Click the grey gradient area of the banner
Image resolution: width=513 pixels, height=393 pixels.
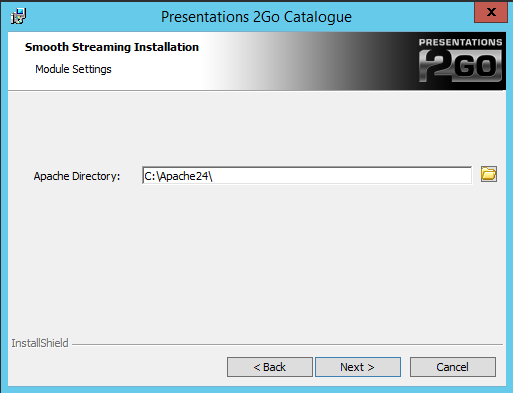pyautogui.click(x=300, y=61)
